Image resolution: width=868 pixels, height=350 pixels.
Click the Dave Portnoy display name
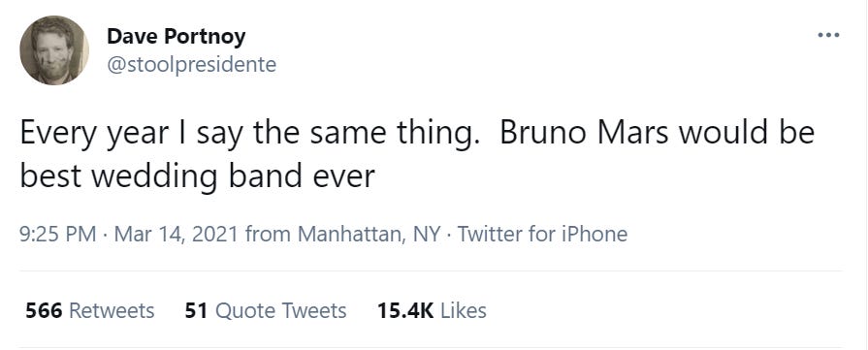point(177,37)
